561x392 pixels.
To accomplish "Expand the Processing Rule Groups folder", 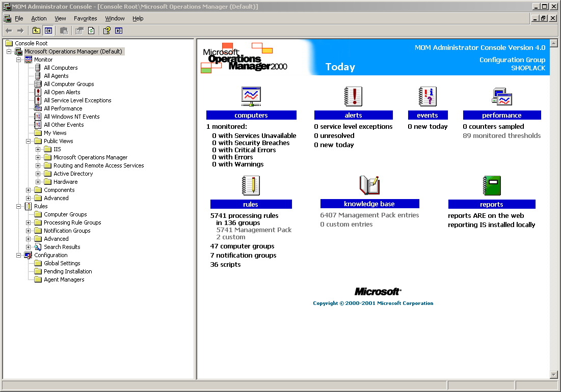I will coord(28,222).
